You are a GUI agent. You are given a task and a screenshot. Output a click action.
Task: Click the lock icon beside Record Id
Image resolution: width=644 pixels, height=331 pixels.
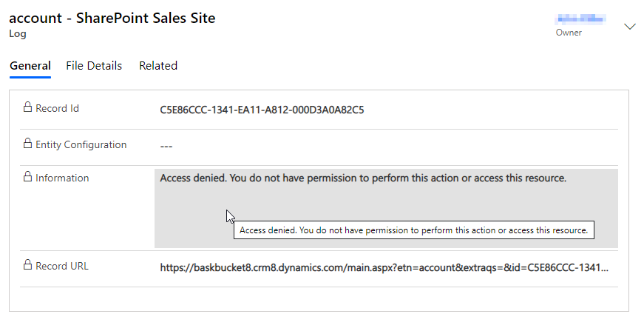[x=27, y=107]
